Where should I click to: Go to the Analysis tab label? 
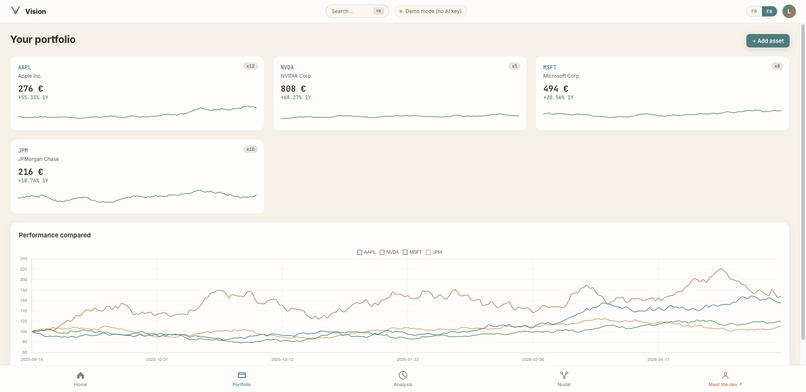click(403, 384)
